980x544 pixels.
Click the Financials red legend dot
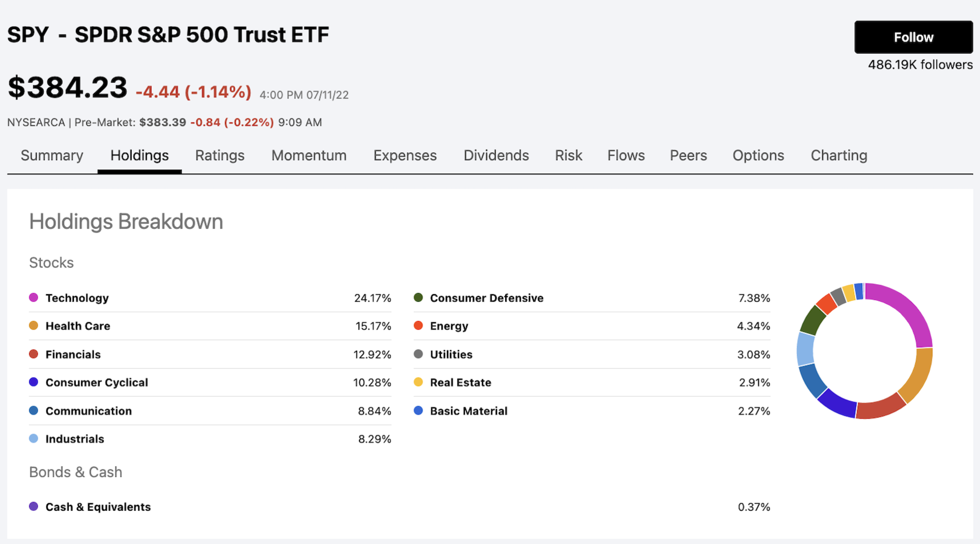(x=34, y=354)
